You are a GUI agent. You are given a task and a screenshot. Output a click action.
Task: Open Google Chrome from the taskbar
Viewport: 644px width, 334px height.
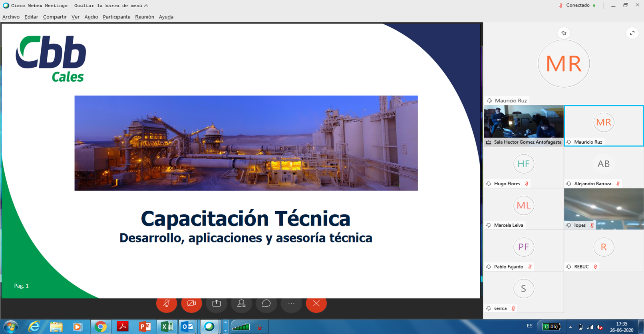point(100,327)
